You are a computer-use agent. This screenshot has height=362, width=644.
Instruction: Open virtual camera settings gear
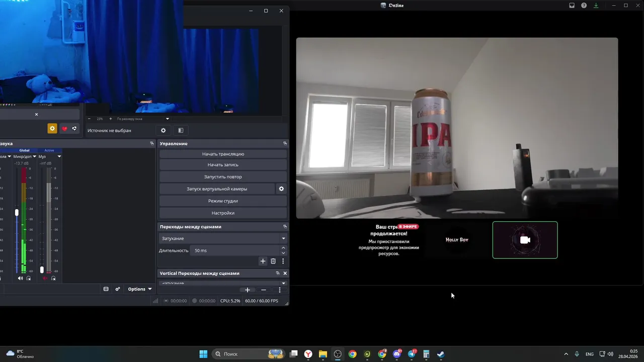[281, 189]
